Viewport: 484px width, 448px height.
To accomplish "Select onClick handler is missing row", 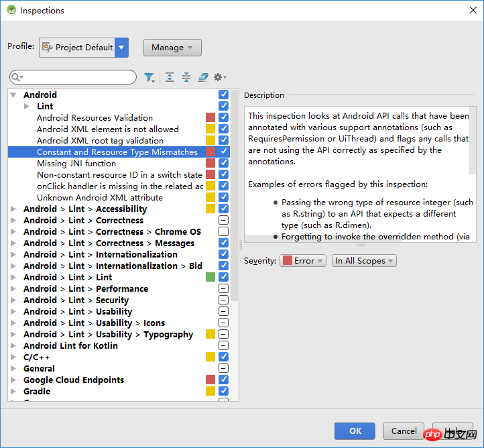I will coord(120,186).
